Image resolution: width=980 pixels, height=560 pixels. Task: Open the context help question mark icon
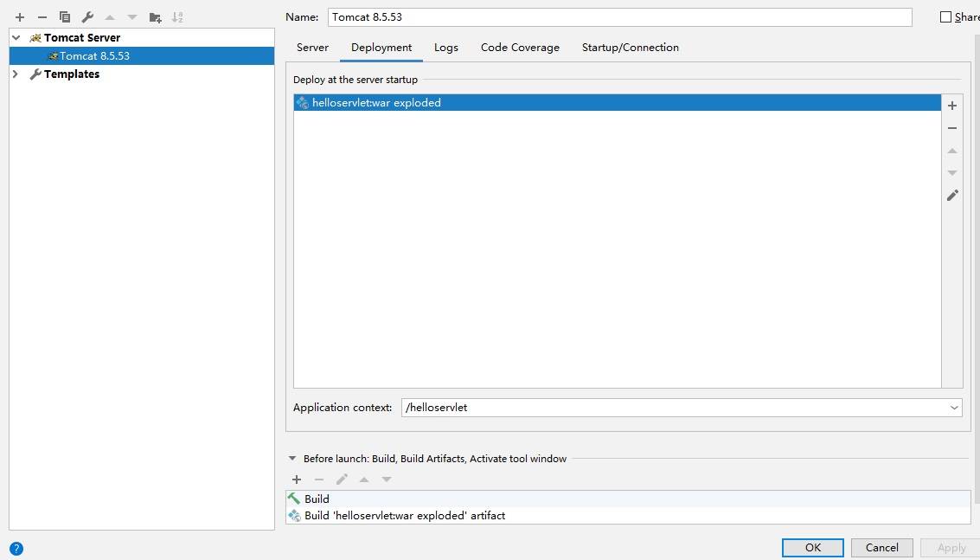pos(16,548)
